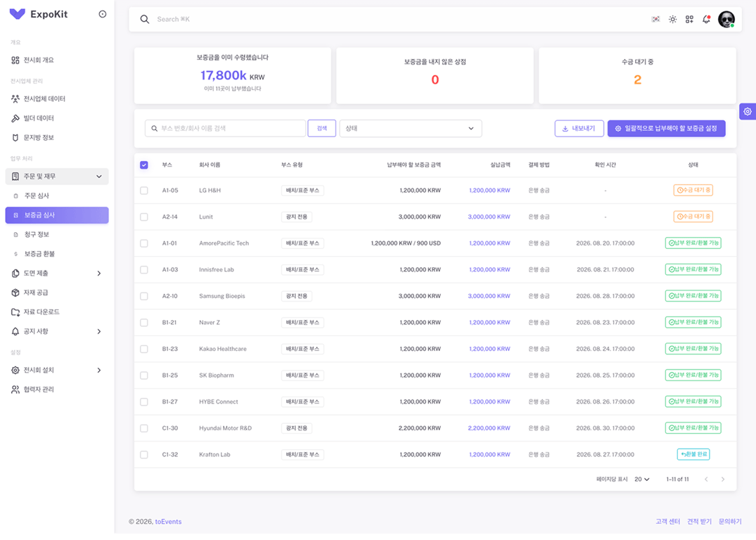Open floating settings gear on right edge

pos(748,111)
